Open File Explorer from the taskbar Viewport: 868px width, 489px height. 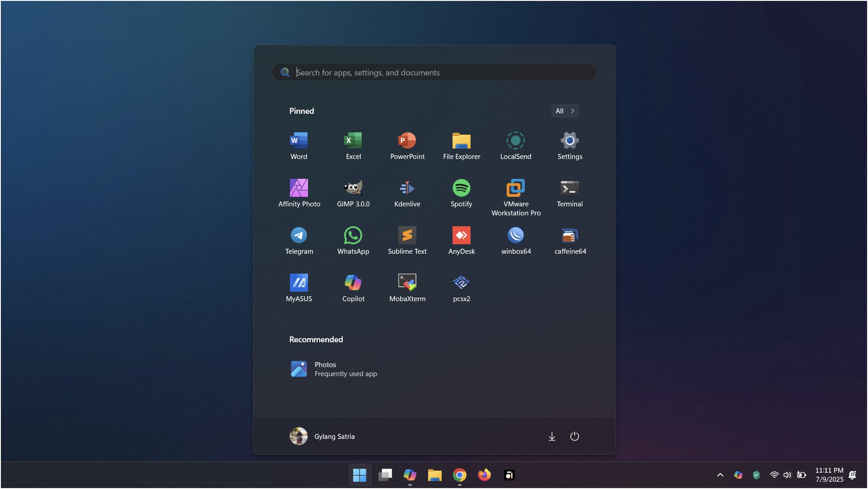(434, 475)
